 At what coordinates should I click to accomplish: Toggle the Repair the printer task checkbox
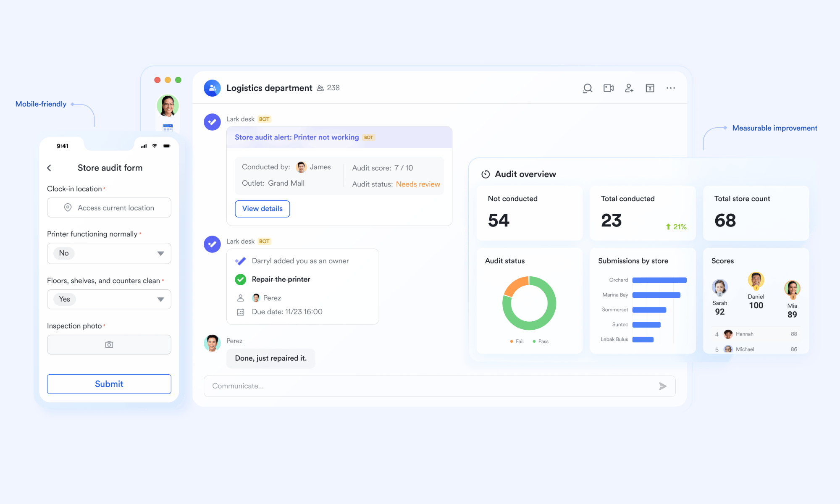tap(241, 279)
